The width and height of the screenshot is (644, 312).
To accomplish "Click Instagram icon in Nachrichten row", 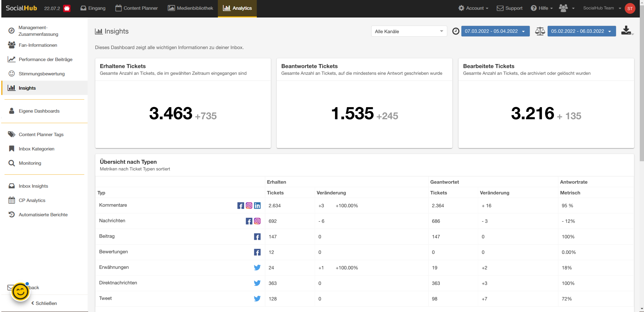I will click(257, 221).
